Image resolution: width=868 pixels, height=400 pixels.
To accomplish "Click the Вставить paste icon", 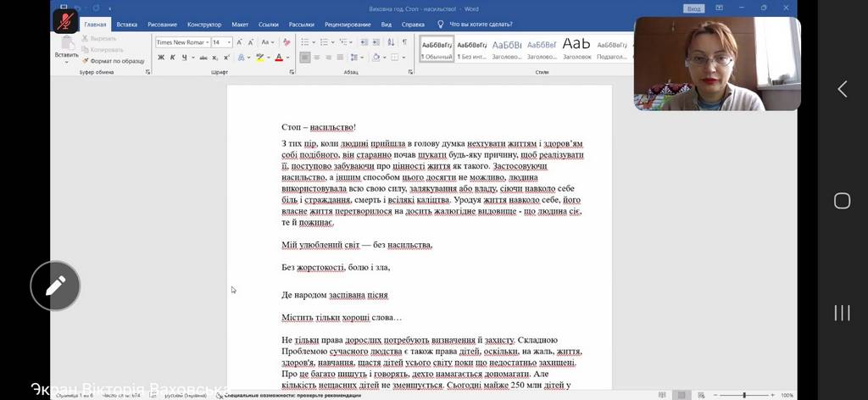I will pos(67,42).
